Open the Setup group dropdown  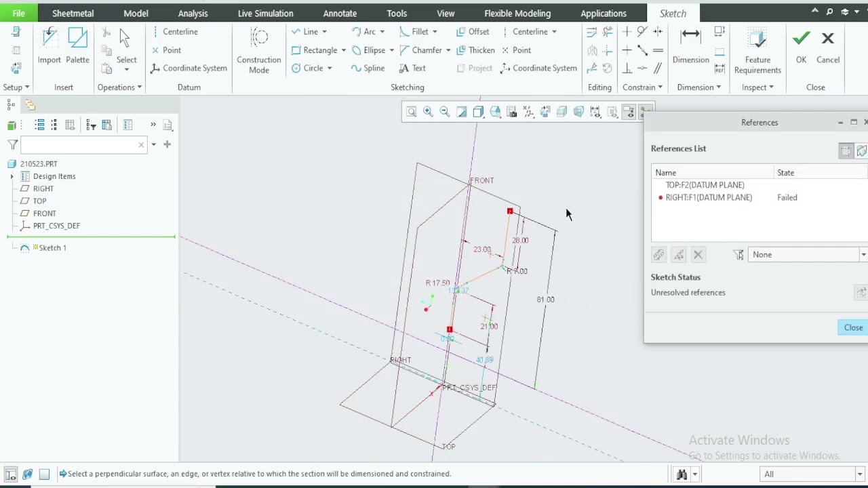pyautogui.click(x=16, y=87)
